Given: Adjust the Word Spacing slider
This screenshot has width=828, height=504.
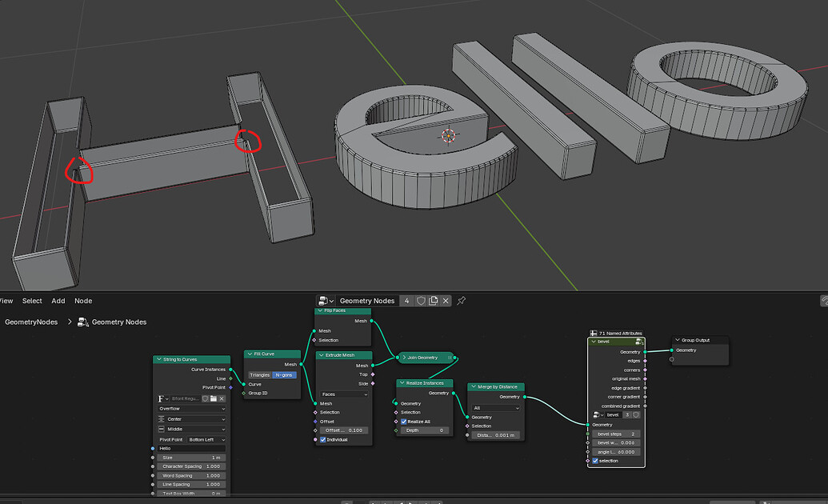Looking at the screenshot, I should [191, 475].
